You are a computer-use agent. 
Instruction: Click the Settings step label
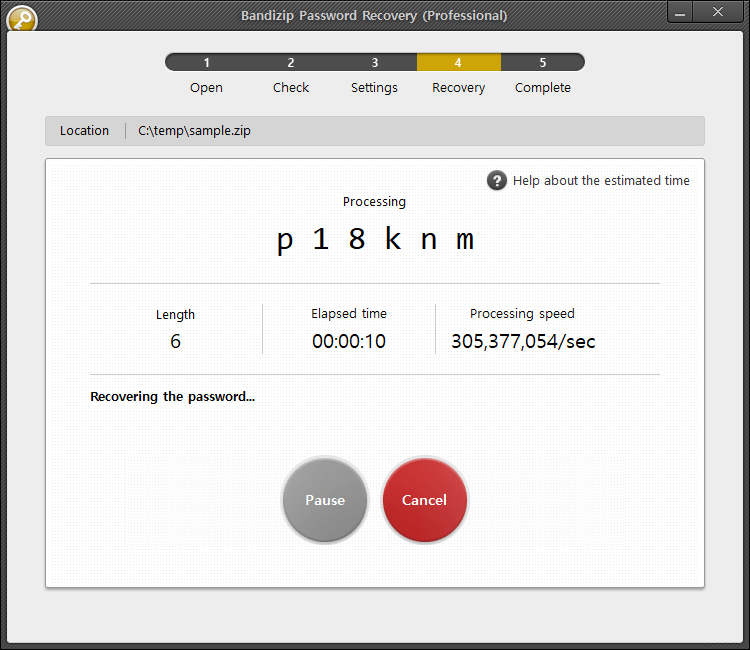click(x=374, y=88)
